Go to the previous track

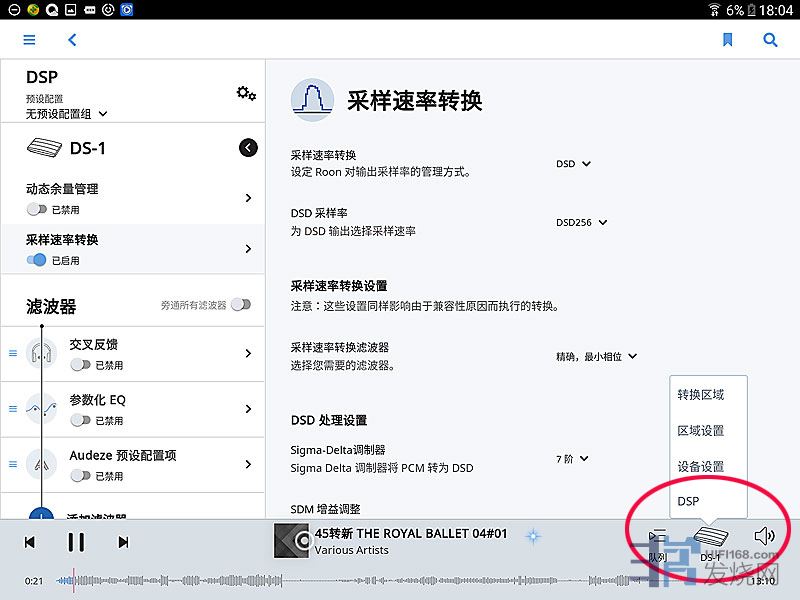tap(30, 542)
